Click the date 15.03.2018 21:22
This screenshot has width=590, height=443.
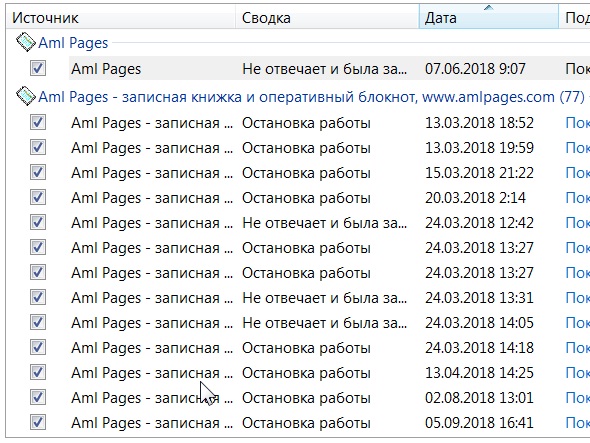[x=479, y=173]
